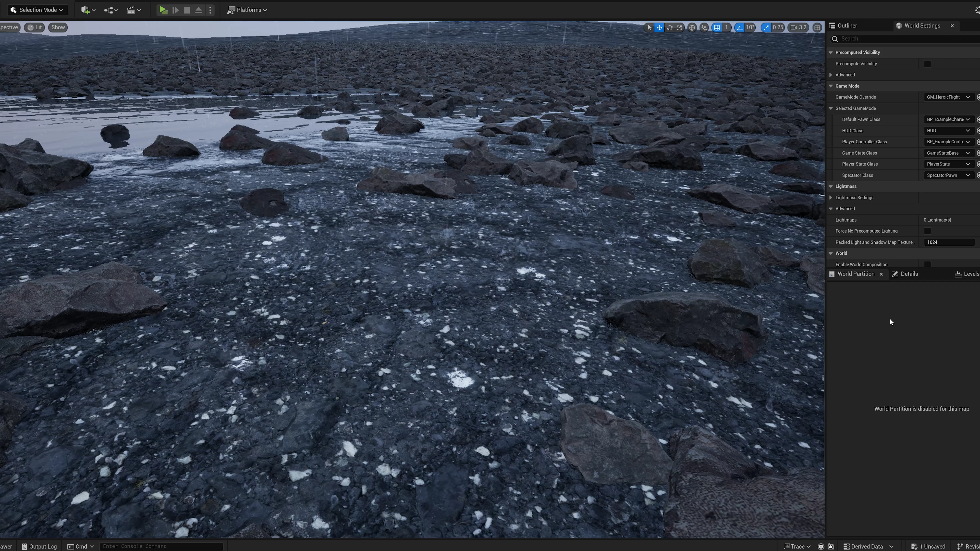Toggle rotation angle snapping icon

click(739, 27)
